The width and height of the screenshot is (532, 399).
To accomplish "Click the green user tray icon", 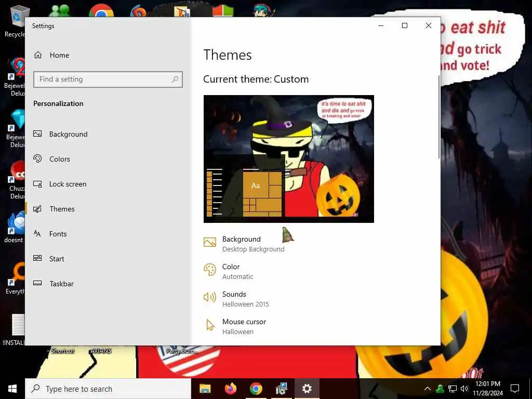I will pyautogui.click(x=440, y=389).
